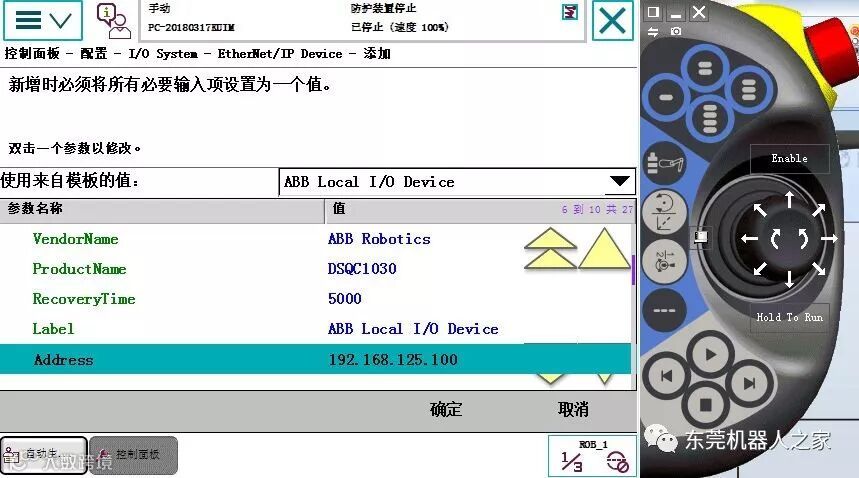Push joystick left arrow
This screenshot has height=478, width=859.
[x=749, y=239]
